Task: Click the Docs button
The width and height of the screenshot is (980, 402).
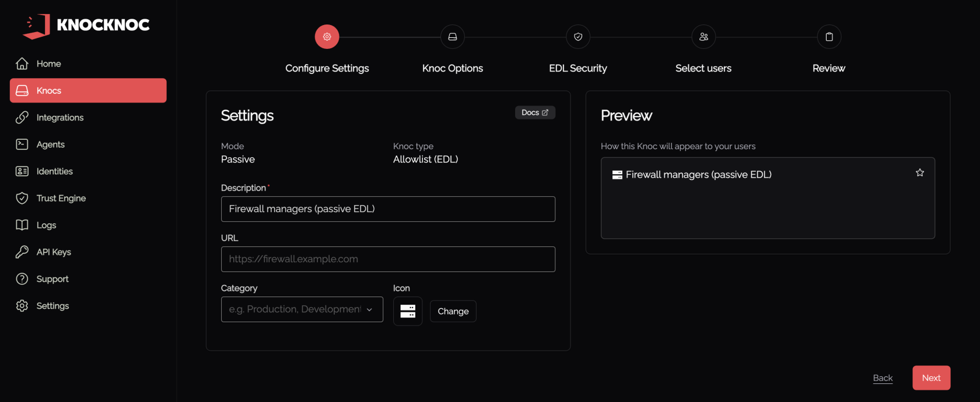Action: 535,112
